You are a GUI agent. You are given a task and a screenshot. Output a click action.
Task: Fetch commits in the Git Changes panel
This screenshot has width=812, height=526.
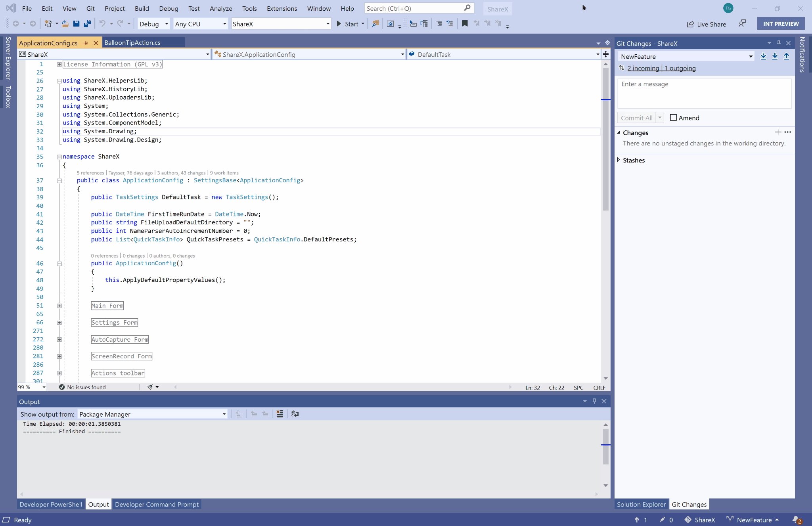[763, 57]
